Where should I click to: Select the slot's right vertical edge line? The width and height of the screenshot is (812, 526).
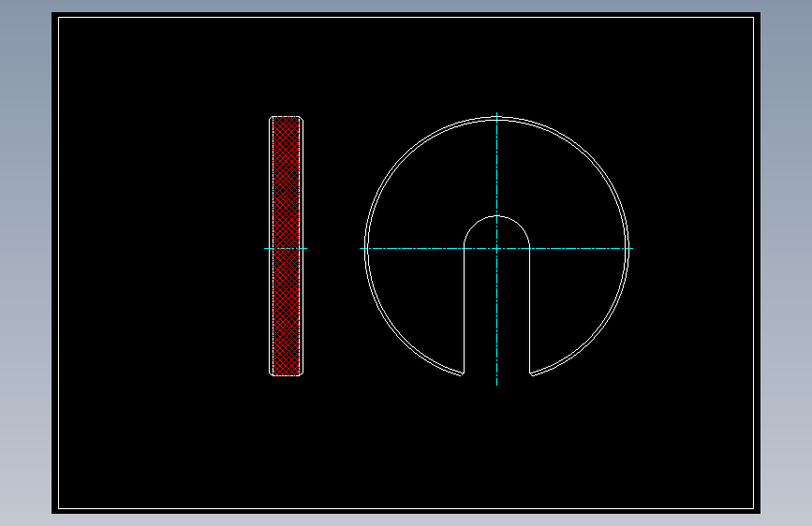click(x=530, y=311)
